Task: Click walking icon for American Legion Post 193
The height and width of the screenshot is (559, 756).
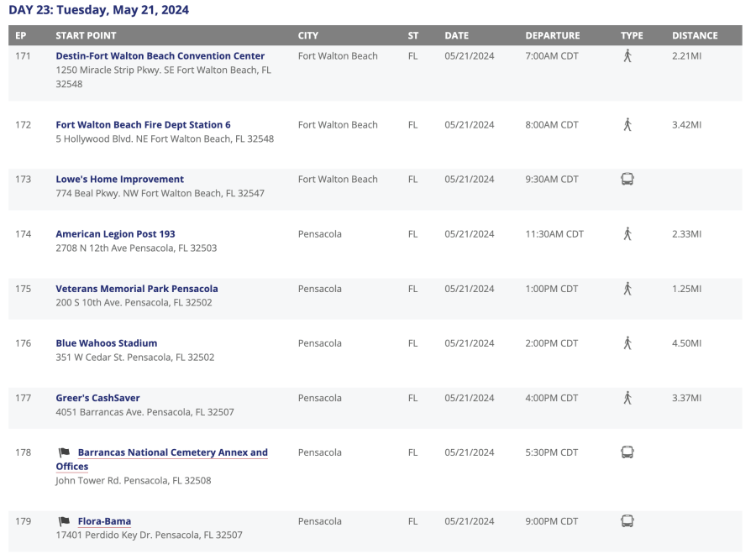Action: pos(627,234)
